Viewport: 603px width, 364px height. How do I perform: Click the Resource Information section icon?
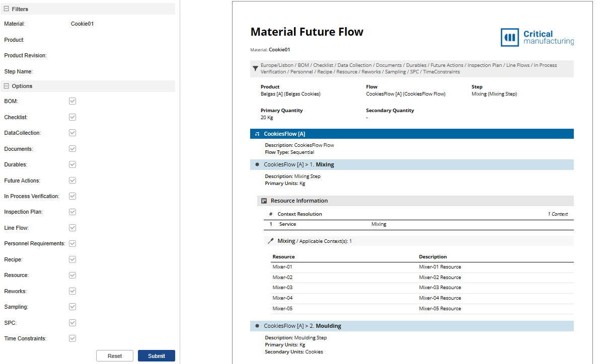(x=264, y=201)
